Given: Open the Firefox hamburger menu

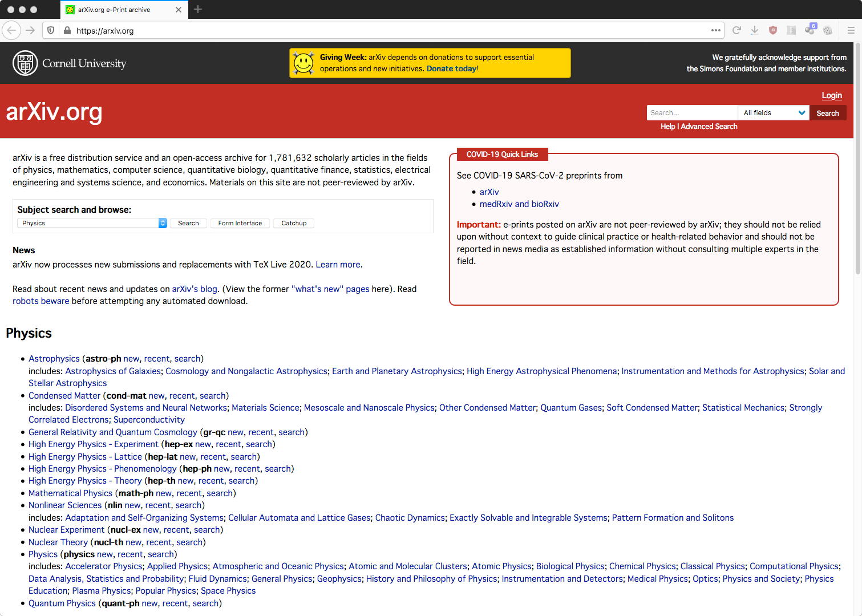Looking at the screenshot, I should tap(851, 30).
